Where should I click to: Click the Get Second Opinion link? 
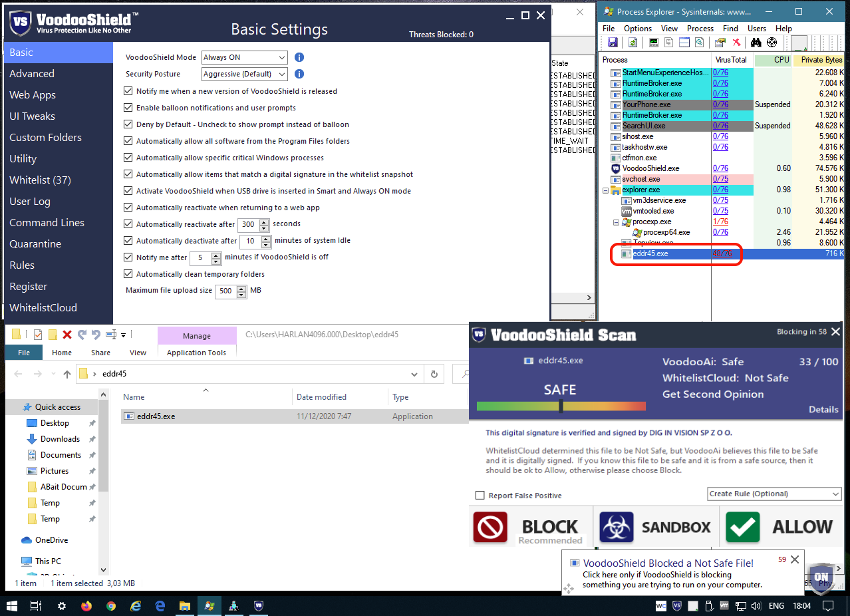[713, 394]
